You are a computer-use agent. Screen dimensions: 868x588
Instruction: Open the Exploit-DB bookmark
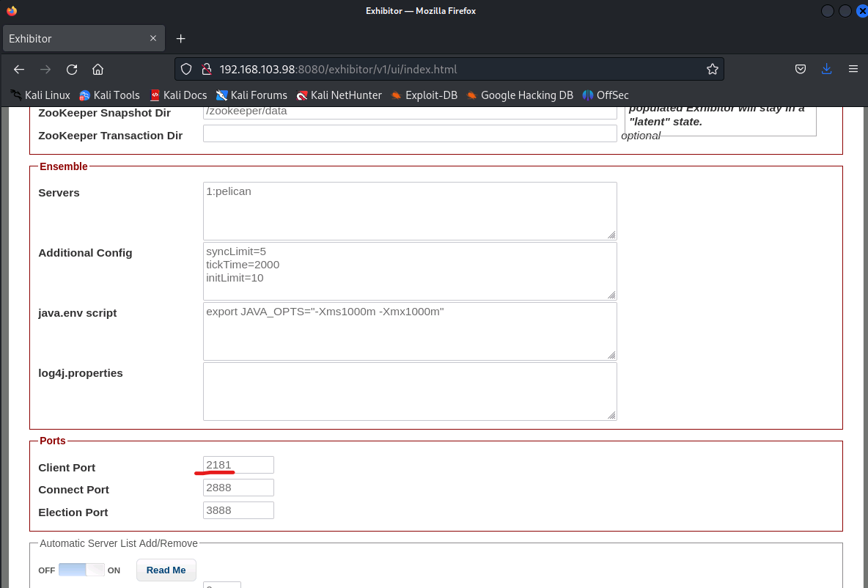[424, 95]
